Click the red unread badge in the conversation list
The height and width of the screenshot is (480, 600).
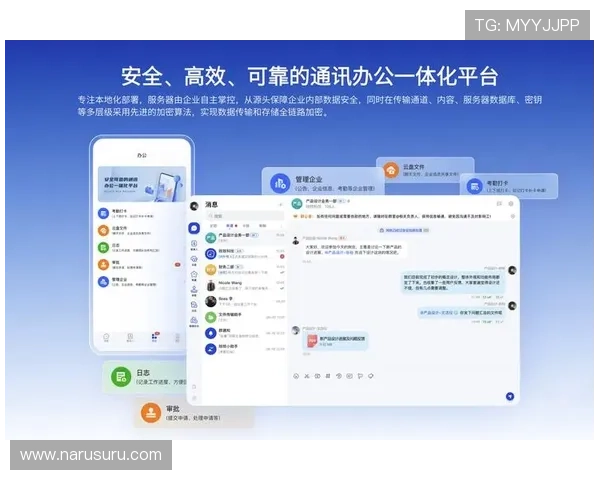(x=282, y=256)
